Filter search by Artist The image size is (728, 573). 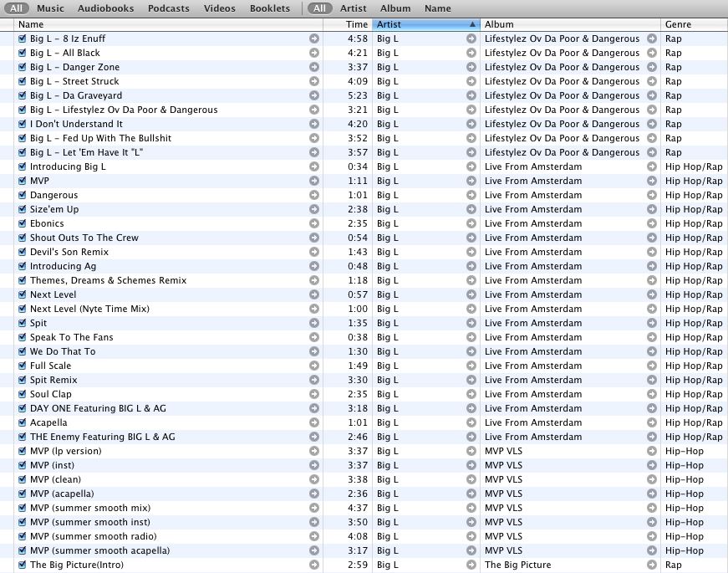click(354, 8)
